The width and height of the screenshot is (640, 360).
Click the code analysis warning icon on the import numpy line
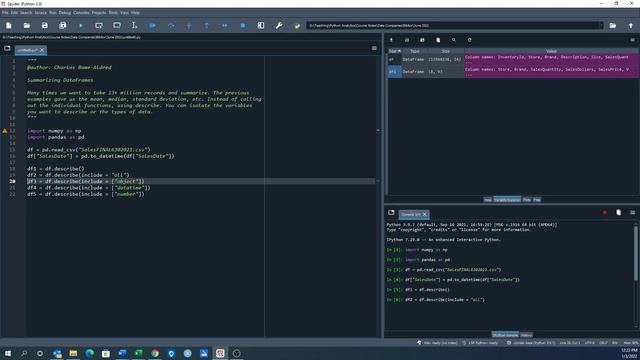click(x=5, y=131)
